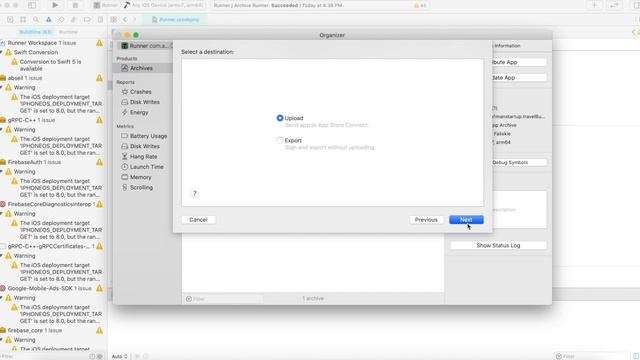Go forward in editor history
This screenshot has height=360, width=640.
coord(135,20)
